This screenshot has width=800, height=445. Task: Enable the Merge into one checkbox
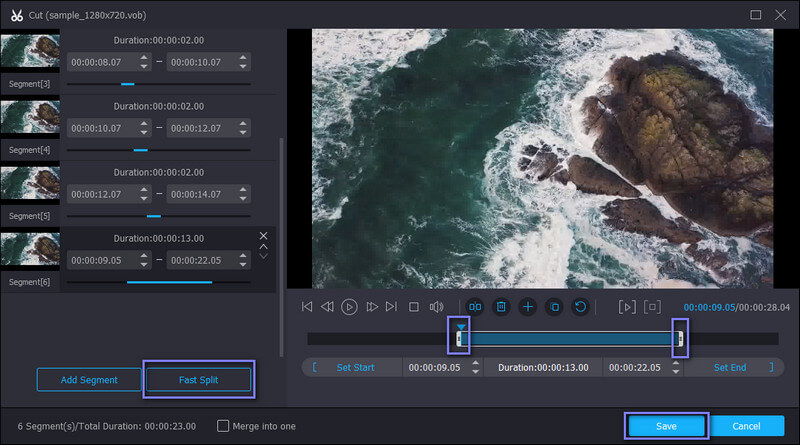[x=224, y=426]
